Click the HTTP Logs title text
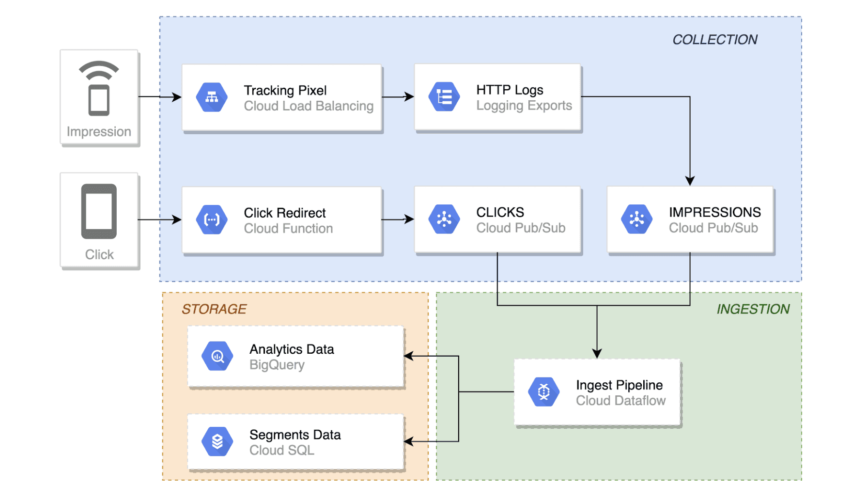868x501 pixels. 510,90
